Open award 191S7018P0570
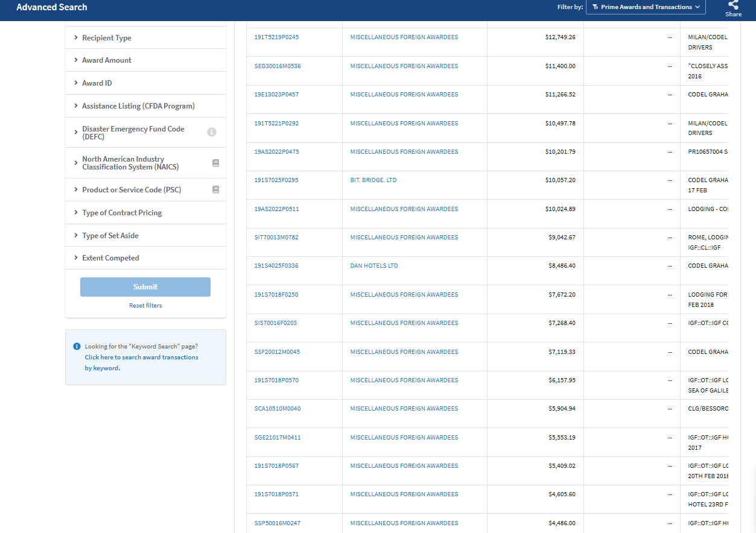This screenshot has height=533, width=756. [x=276, y=380]
